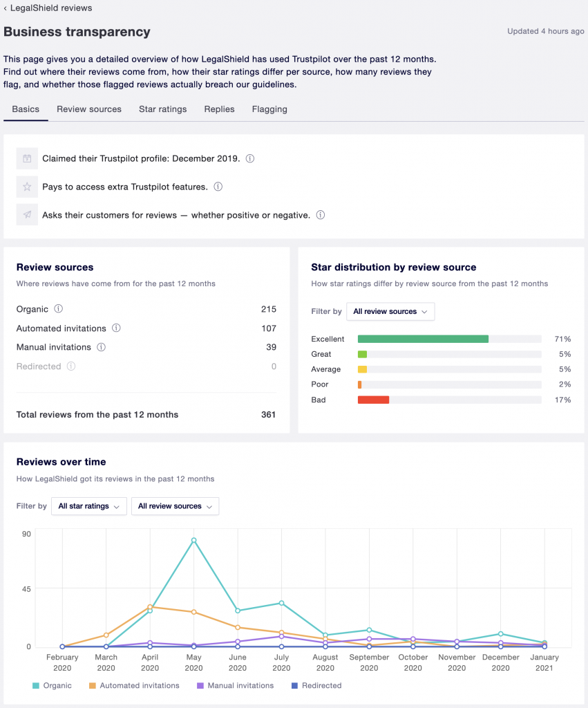The image size is (588, 708).
Task: Click Organic data point at December 2020
Action: (x=501, y=634)
